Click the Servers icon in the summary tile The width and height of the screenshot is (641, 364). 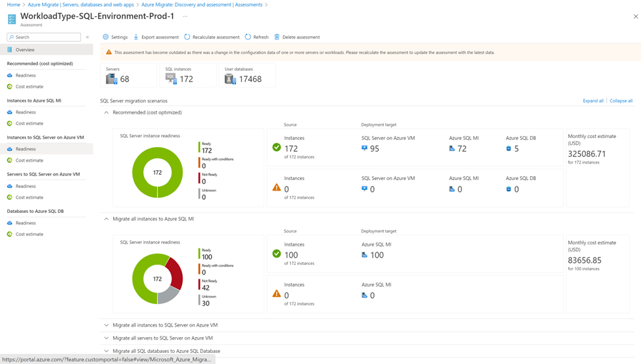click(x=112, y=79)
